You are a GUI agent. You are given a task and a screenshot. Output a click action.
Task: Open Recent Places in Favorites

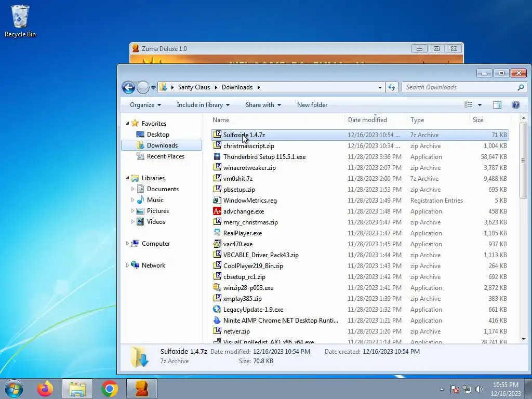[x=165, y=156]
